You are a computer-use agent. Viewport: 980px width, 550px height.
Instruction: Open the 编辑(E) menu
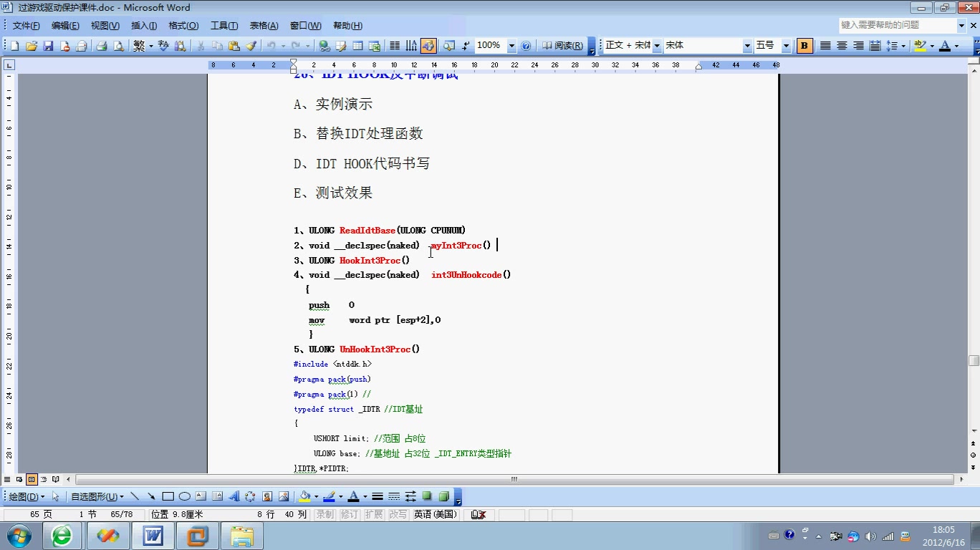click(65, 26)
